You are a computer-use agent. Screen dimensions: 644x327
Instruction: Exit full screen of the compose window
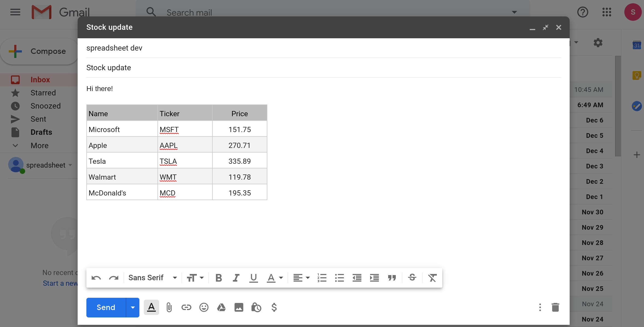point(545,27)
